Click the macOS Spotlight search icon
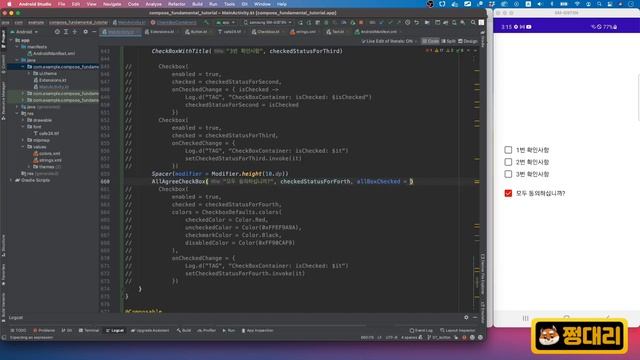This screenshot has width=640, height=360. click(x=599, y=4)
